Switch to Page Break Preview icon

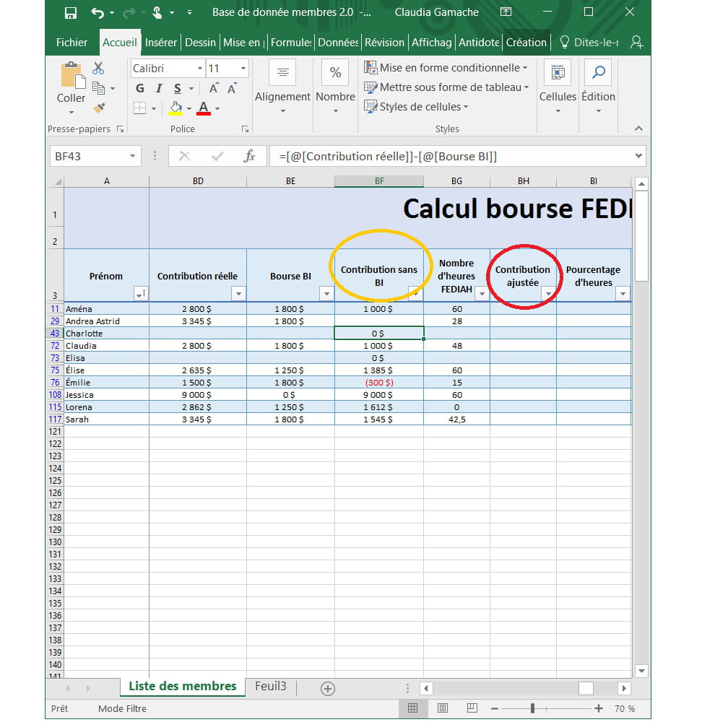(x=472, y=708)
